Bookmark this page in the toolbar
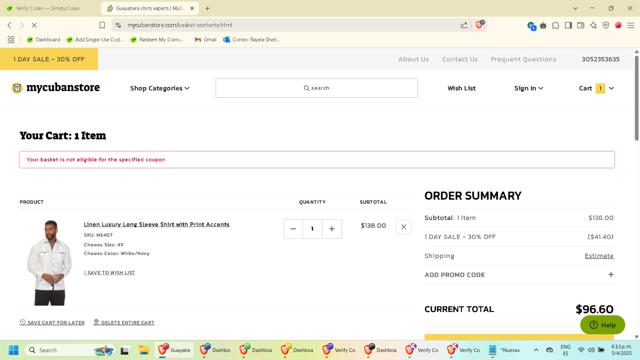 102,25
